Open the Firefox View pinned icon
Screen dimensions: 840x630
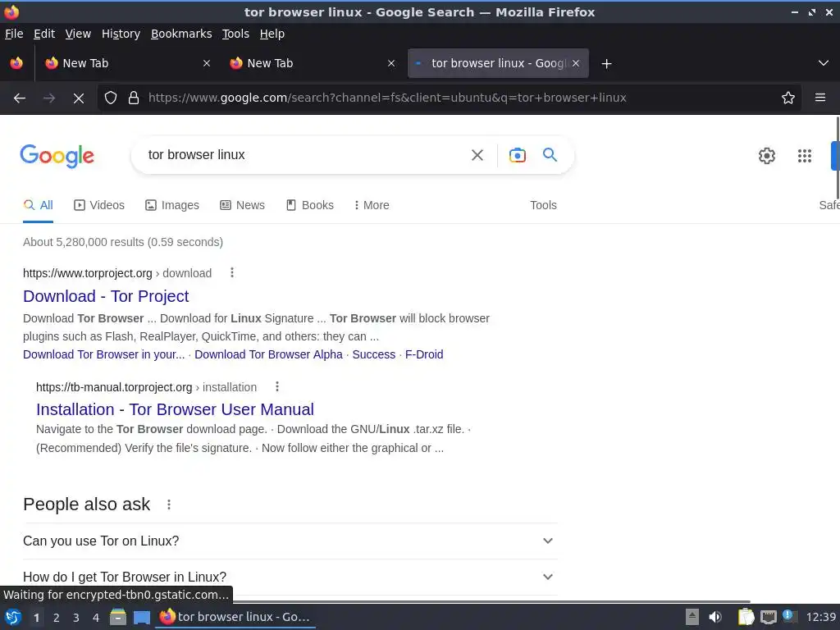16,63
